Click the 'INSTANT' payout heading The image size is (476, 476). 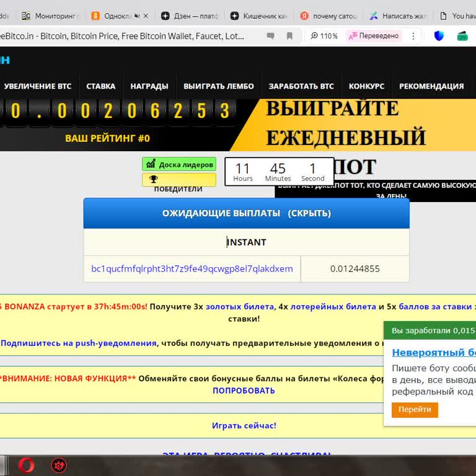[246, 242]
